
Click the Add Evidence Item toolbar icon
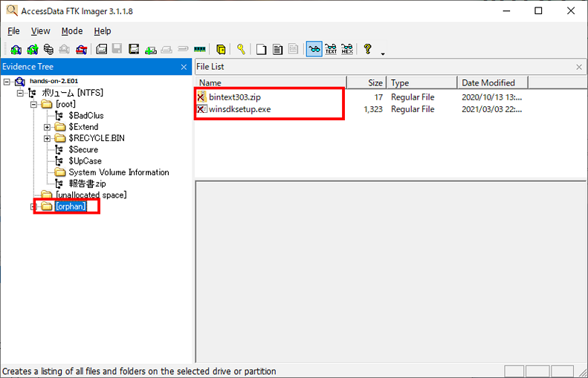(x=16, y=49)
